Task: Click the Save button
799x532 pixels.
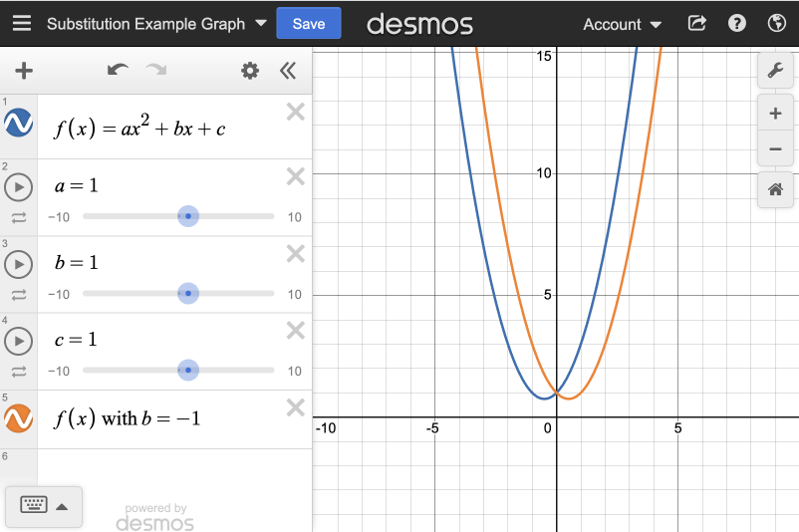Action: [309, 23]
